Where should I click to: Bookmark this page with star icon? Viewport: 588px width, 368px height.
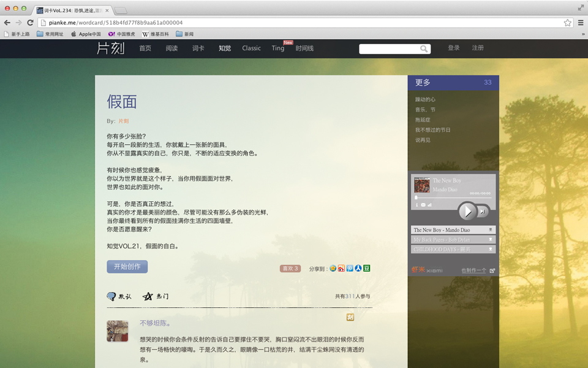(x=568, y=23)
